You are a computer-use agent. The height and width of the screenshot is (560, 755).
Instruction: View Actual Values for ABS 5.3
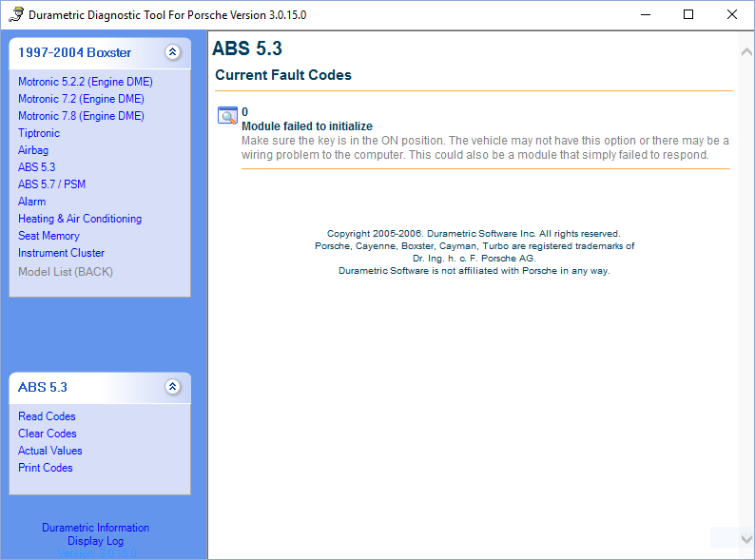click(50, 451)
